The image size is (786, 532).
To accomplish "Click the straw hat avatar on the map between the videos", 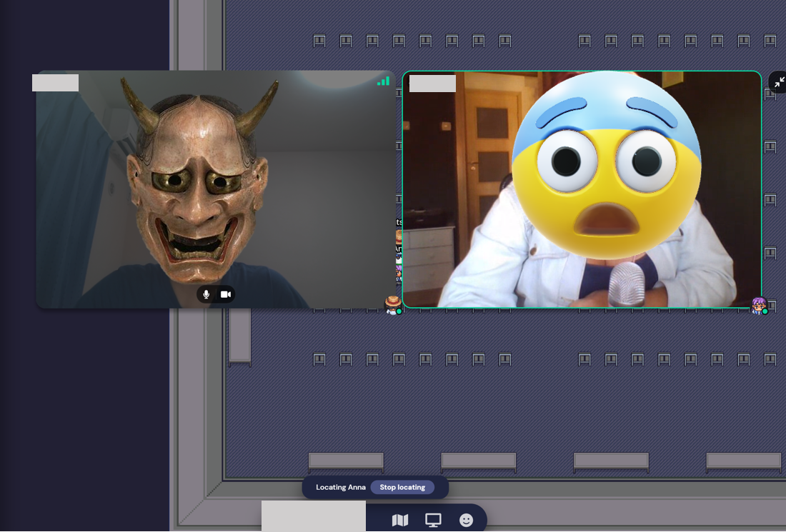I will click(x=399, y=236).
